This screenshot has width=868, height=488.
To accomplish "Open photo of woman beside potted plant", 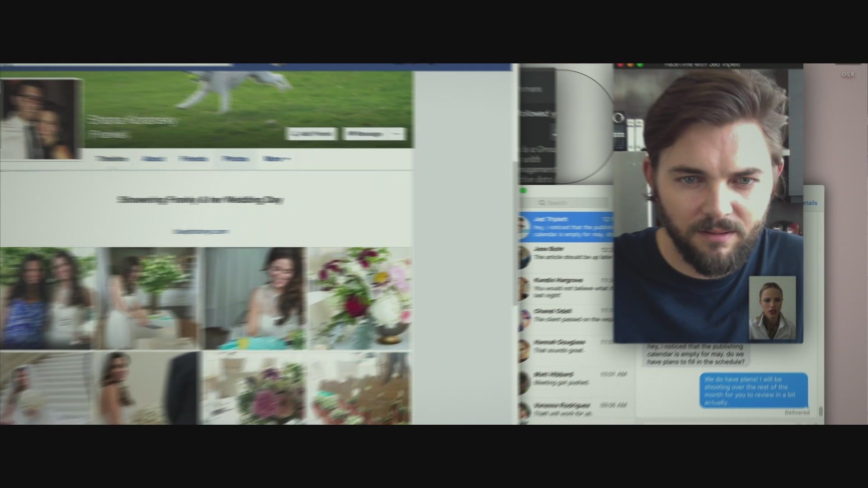I will click(x=148, y=298).
